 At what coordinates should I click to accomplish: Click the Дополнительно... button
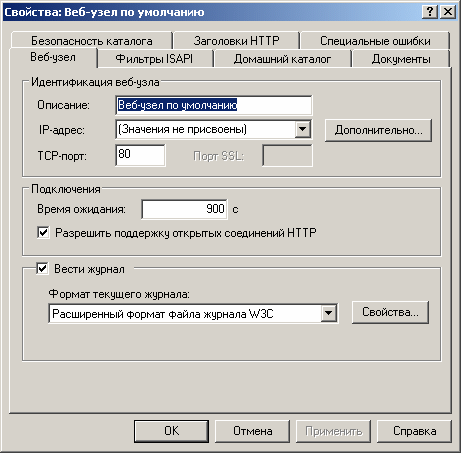coord(378,130)
